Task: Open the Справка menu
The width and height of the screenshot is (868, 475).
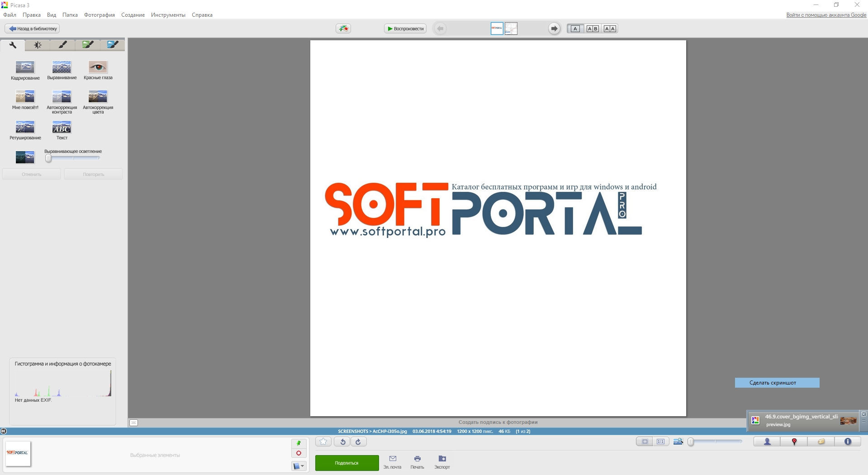Action: click(x=202, y=15)
